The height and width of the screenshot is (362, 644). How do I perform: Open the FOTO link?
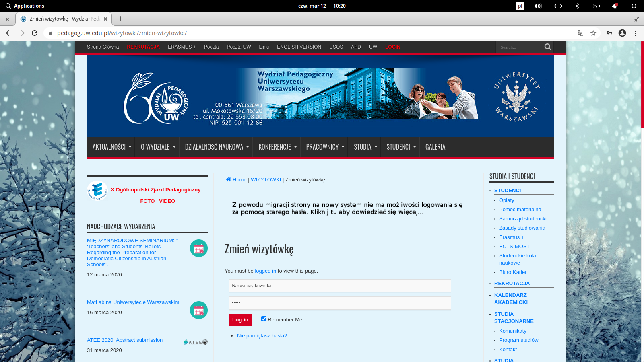pyautogui.click(x=147, y=201)
